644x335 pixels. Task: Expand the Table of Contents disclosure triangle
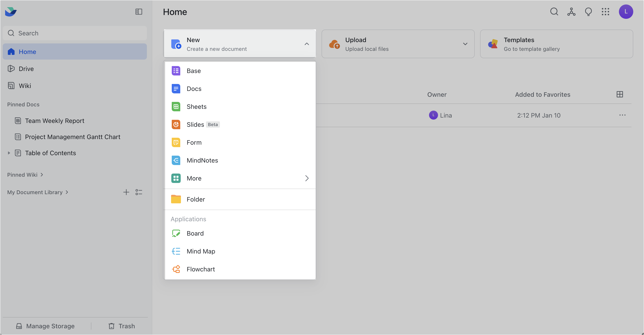click(x=9, y=153)
